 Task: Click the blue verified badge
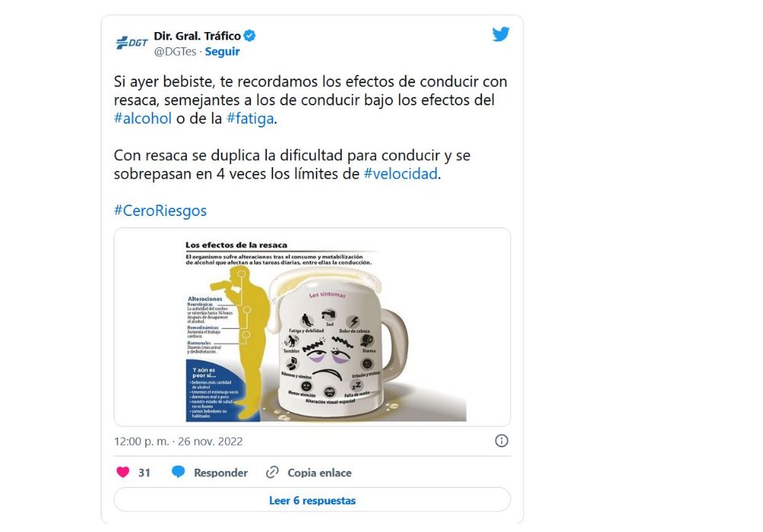pos(250,36)
